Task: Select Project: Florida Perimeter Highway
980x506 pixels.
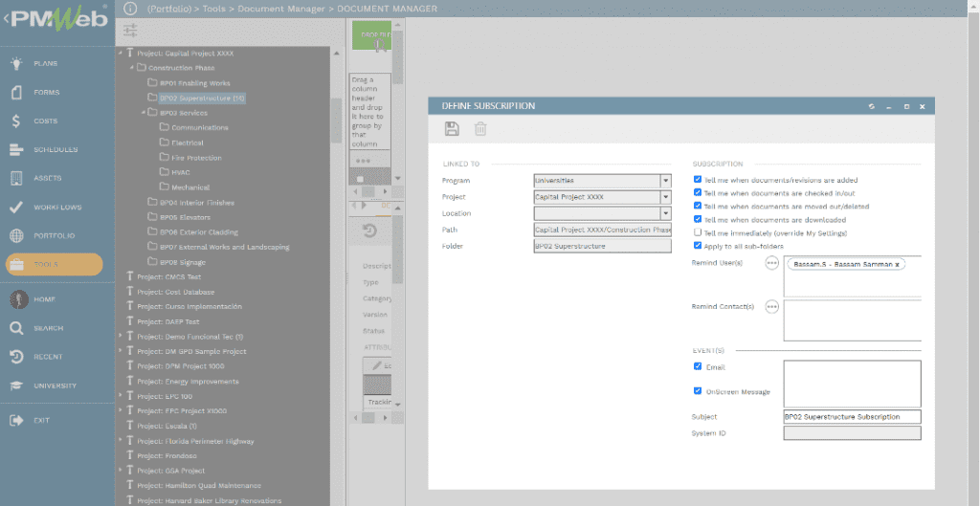Action: [195, 441]
